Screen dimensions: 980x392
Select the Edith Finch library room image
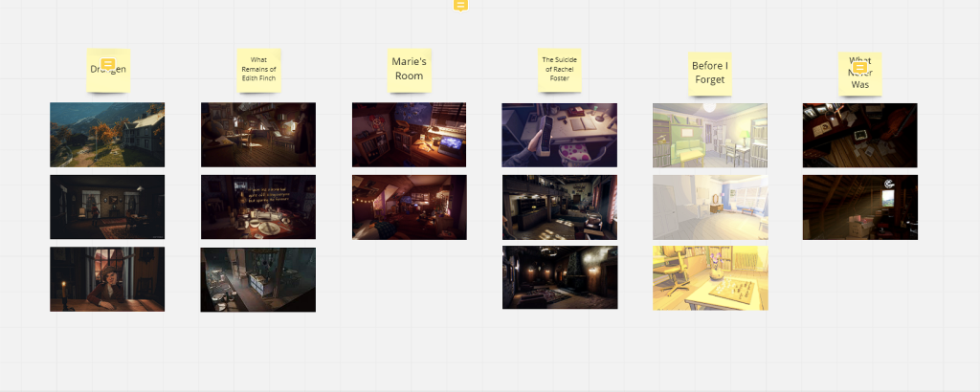point(258,135)
